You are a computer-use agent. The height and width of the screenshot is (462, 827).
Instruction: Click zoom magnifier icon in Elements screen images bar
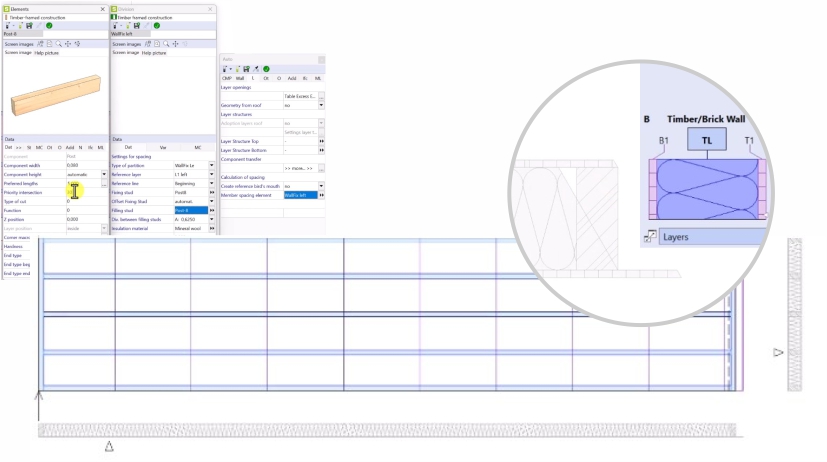pos(58,44)
